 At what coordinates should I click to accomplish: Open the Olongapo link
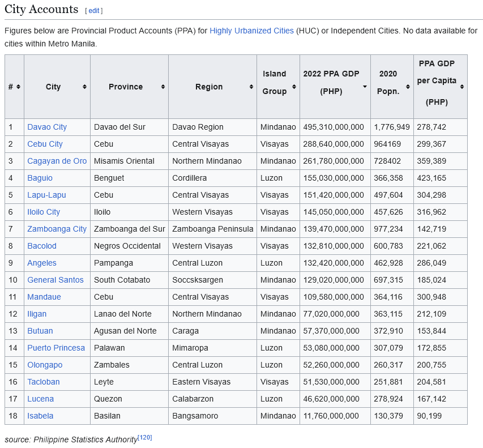45,365
